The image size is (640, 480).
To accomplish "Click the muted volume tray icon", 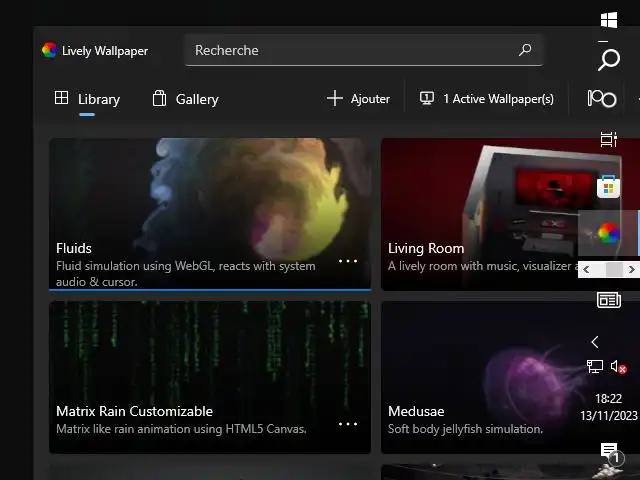I will pyautogui.click(x=618, y=367).
